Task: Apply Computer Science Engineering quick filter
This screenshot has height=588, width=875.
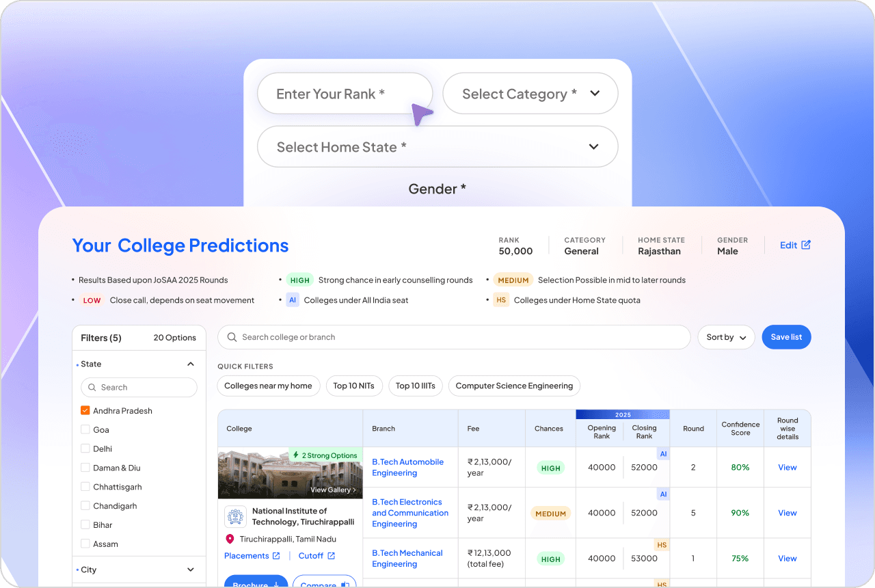Action: pyautogui.click(x=514, y=386)
